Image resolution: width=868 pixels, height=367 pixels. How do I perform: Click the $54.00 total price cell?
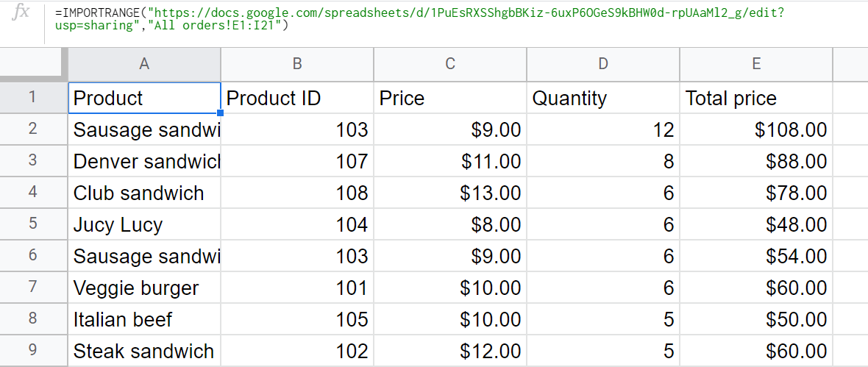[x=756, y=256]
